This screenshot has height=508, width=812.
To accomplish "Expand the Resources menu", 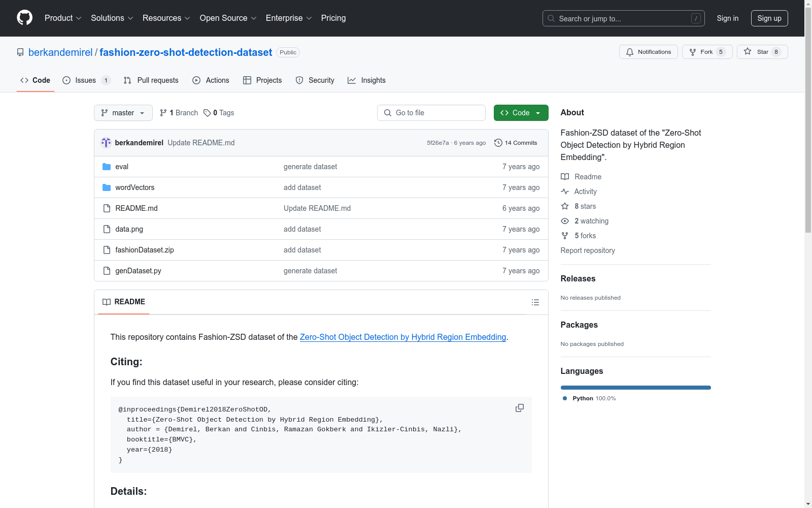I will [166, 18].
